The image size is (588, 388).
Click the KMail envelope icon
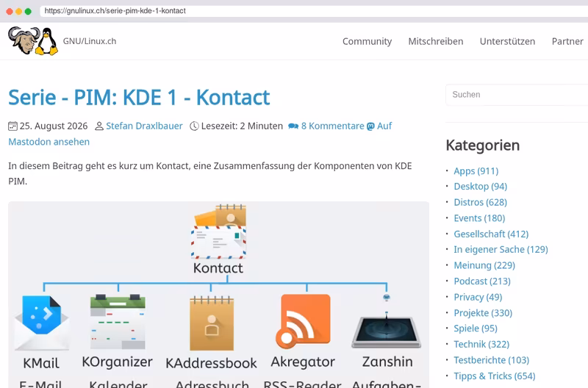[x=42, y=323]
